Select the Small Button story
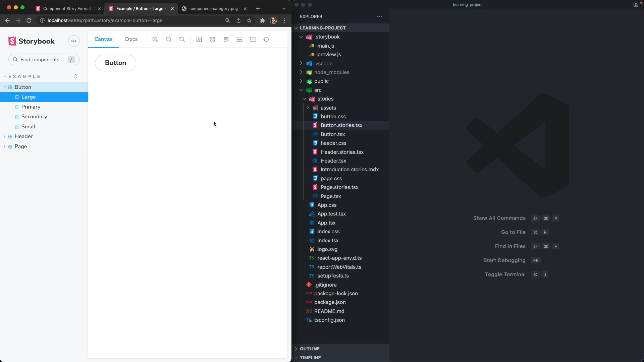644x362 pixels. [28, 126]
